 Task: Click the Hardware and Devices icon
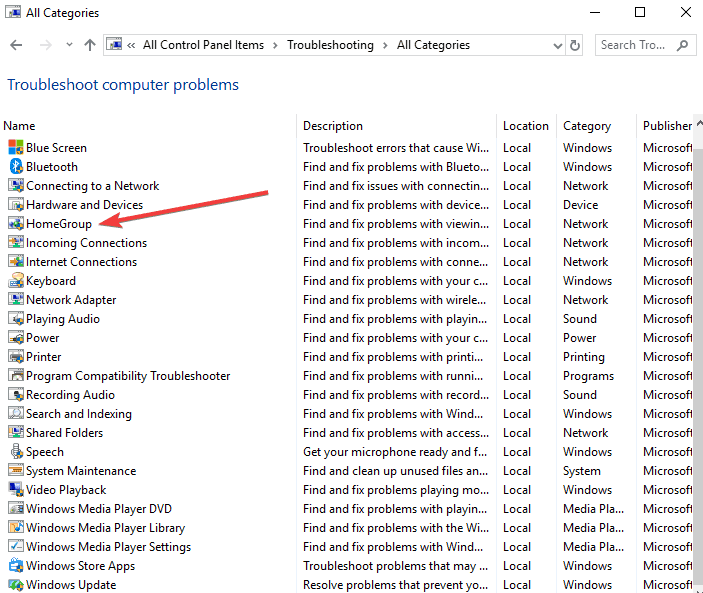(x=16, y=204)
